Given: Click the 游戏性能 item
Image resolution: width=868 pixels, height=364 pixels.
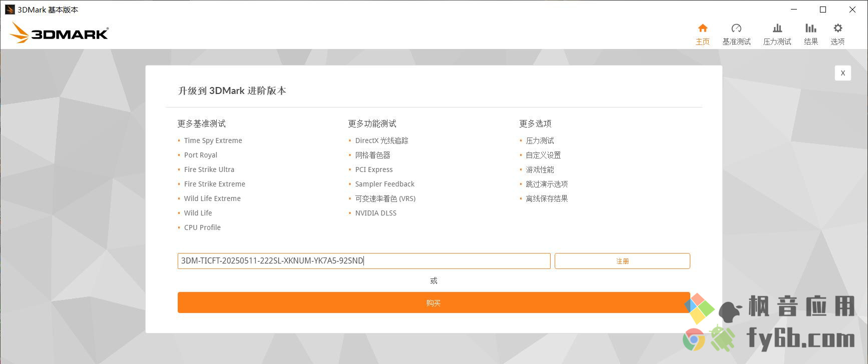Looking at the screenshot, I should pyautogui.click(x=540, y=169).
